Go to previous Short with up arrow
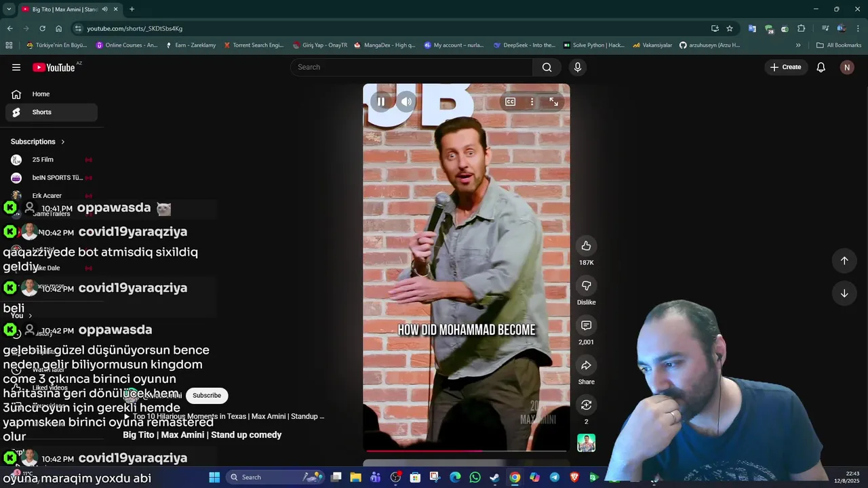This screenshot has height=488, width=868. (x=844, y=261)
